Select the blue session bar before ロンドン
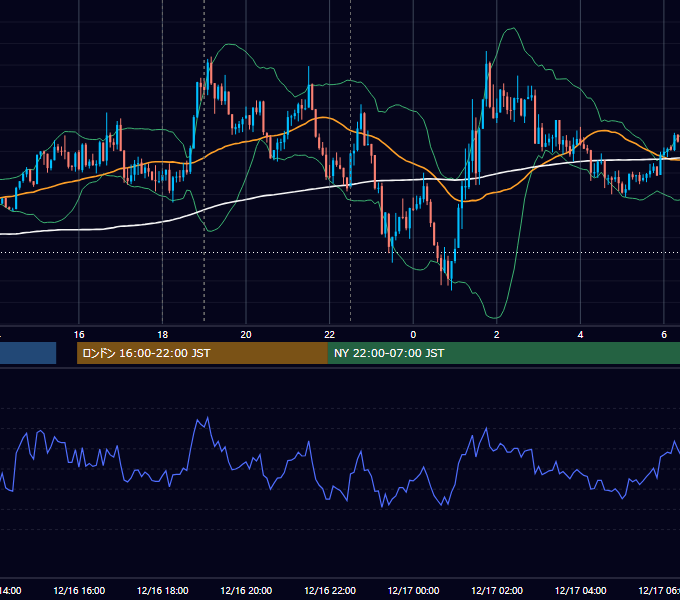 (28, 353)
